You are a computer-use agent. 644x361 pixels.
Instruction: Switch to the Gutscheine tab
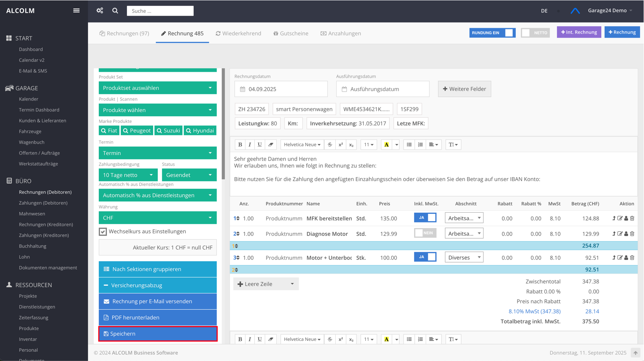pyautogui.click(x=291, y=33)
